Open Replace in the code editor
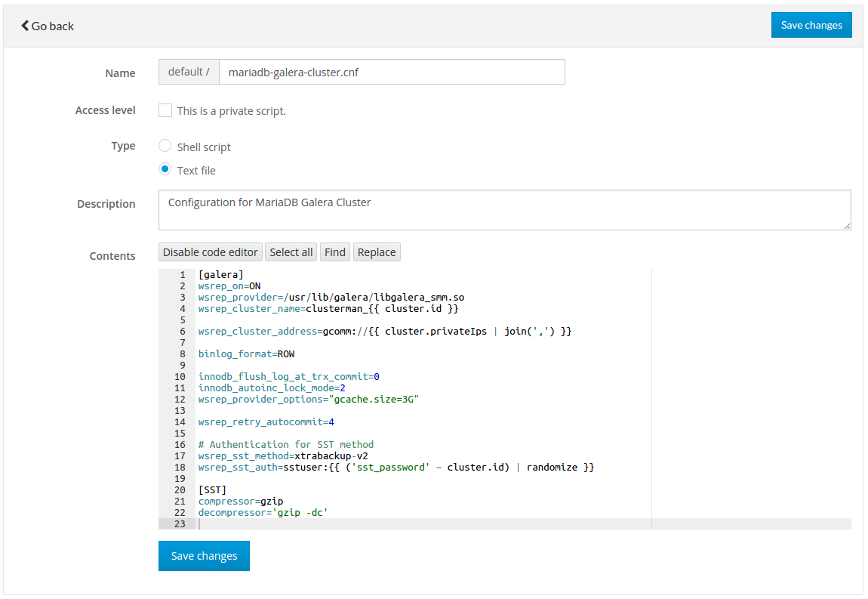The width and height of the screenshot is (868, 599). (377, 252)
